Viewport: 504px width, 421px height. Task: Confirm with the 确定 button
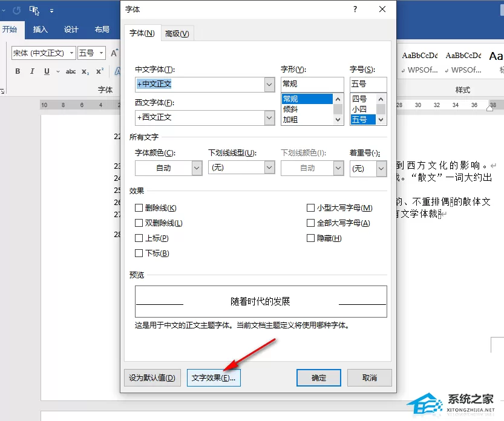point(318,377)
